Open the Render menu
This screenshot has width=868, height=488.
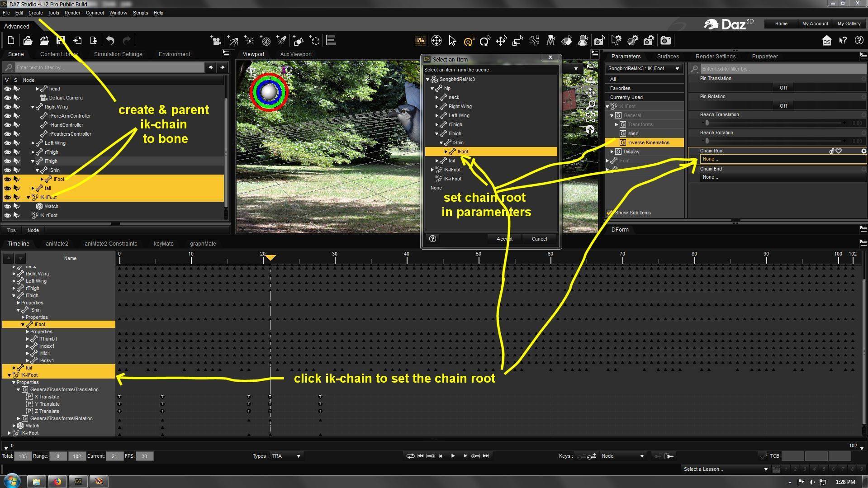(x=72, y=13)
